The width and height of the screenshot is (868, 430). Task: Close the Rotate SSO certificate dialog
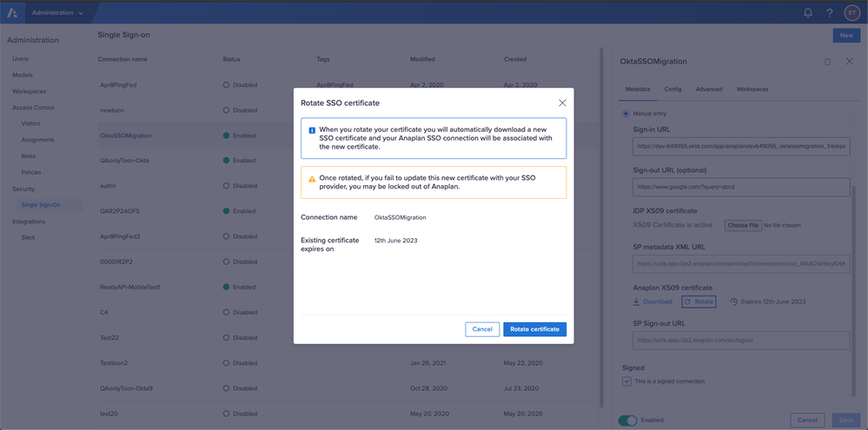[x=562, y=103]
